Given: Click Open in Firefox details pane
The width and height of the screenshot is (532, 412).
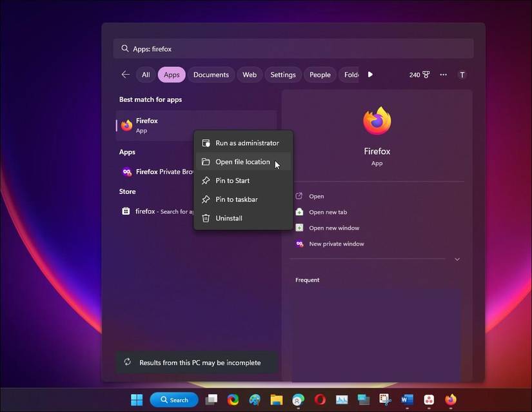Looking at the screenshot, I should [x=316, y=196].
